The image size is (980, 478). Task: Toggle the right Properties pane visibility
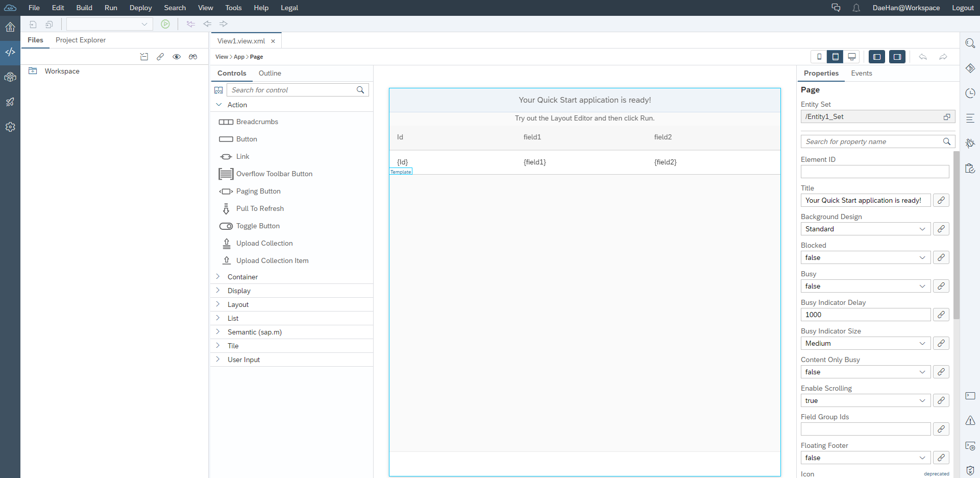tap(897, 57)
